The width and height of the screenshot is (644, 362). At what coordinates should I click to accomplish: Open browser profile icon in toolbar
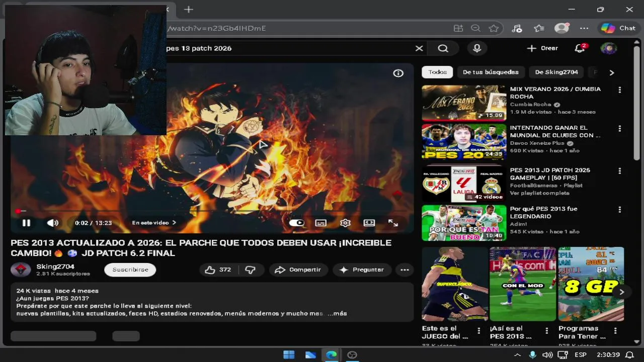pyautogui.click(x=561, y=28)
